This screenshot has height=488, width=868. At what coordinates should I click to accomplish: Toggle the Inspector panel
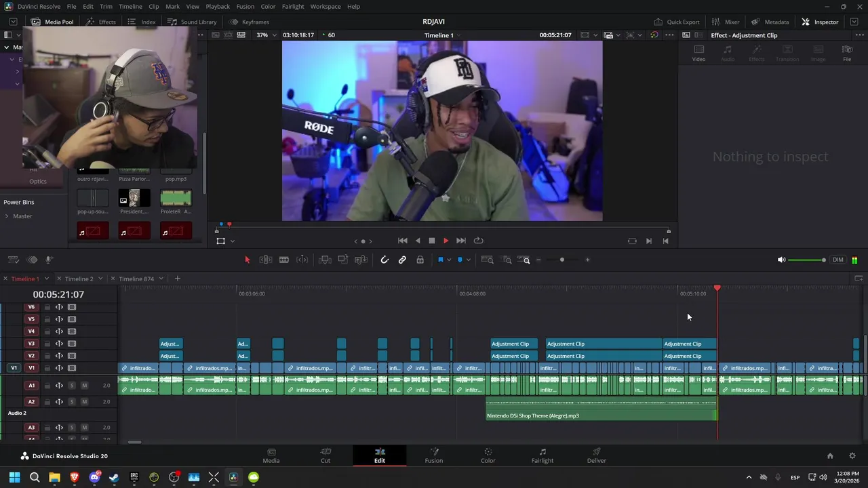[x=820, y=22]
